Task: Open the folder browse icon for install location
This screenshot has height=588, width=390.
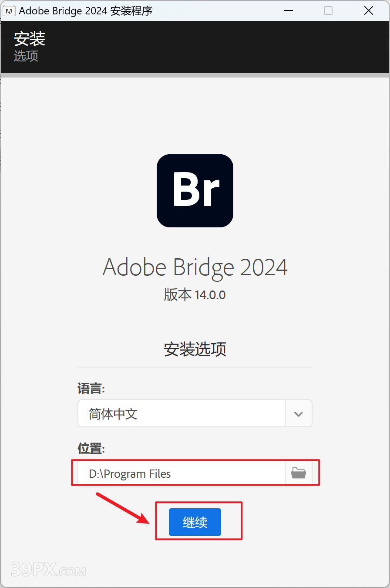Action: pyautogui.click(x=299, y=473)
